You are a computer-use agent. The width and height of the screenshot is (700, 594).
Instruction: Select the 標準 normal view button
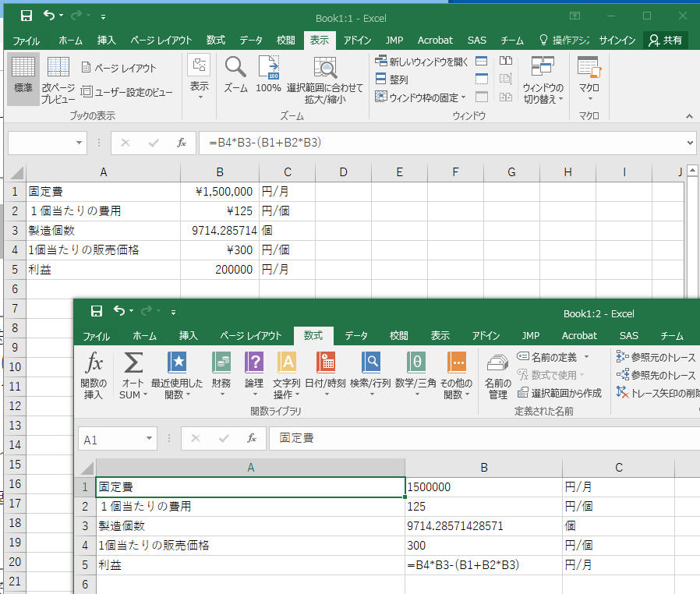coord(23,78)
